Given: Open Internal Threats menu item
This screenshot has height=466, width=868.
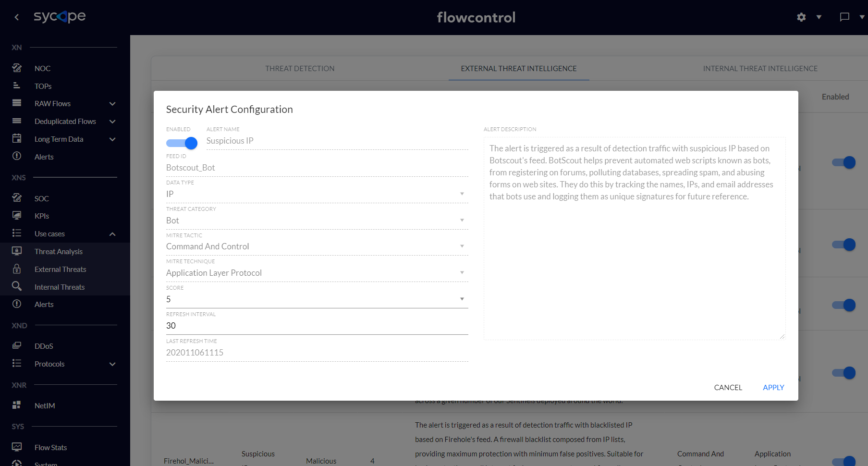Looking at the screenshot, I should point(60,287).
